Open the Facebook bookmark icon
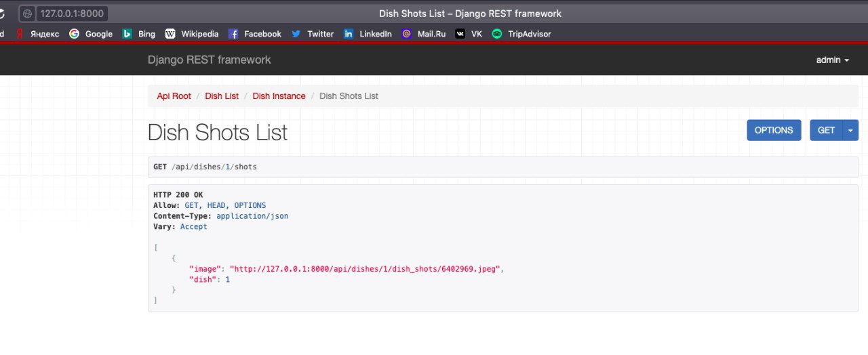Viewport: 868px width, 355px height. click(233, 34)
